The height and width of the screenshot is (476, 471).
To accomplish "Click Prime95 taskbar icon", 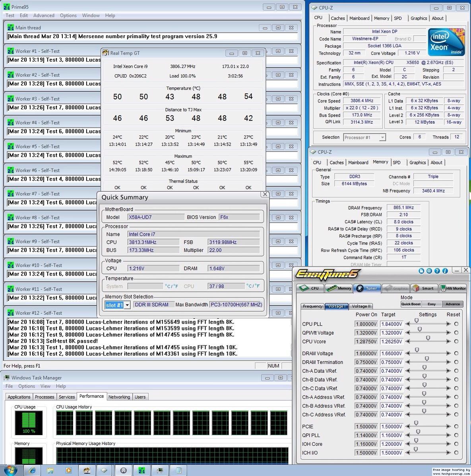I will pyautogui.click(x=141, y=470).
